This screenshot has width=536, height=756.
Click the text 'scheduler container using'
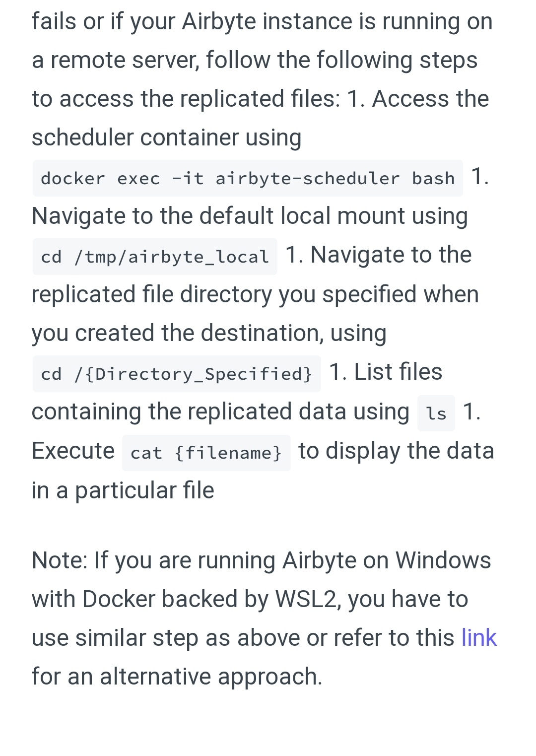click(167, 137)
